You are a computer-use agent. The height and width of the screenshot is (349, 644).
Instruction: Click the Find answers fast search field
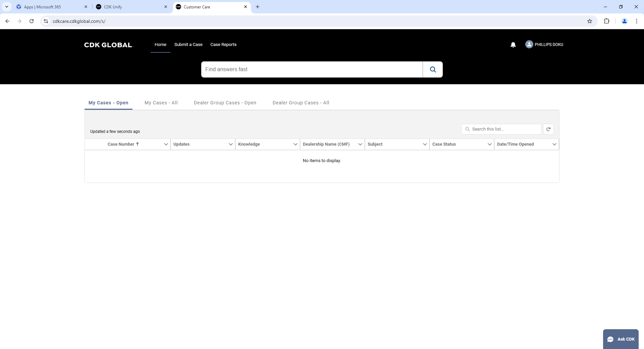312,69
